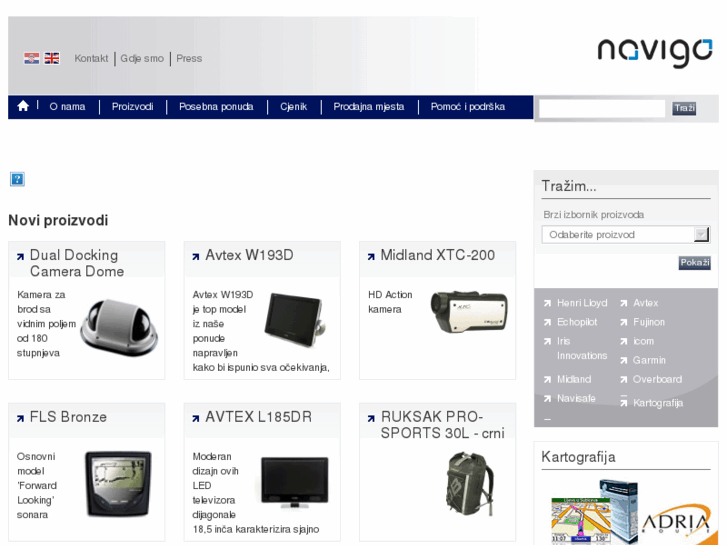Image resolution: width=727 pixels, height=545 pixels.
Task: Click the blue question mark icon
Action: click(x=17, y=179)
